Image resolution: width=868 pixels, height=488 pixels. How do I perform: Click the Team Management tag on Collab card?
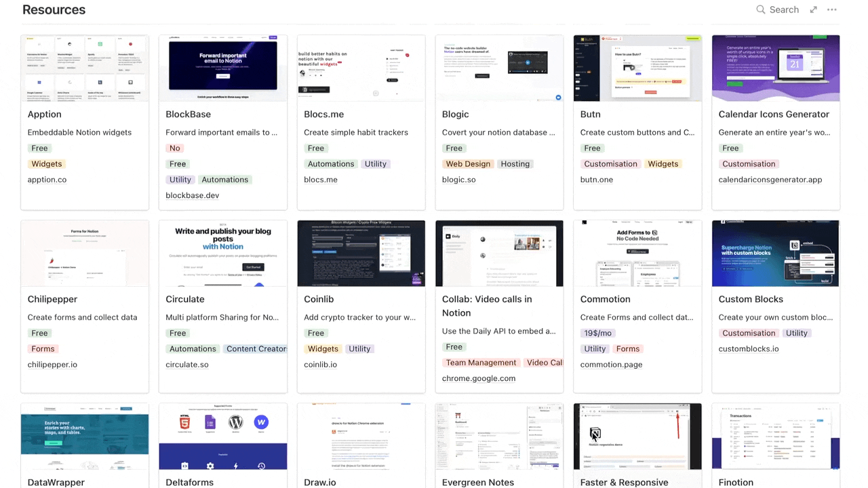click(481, 363)
